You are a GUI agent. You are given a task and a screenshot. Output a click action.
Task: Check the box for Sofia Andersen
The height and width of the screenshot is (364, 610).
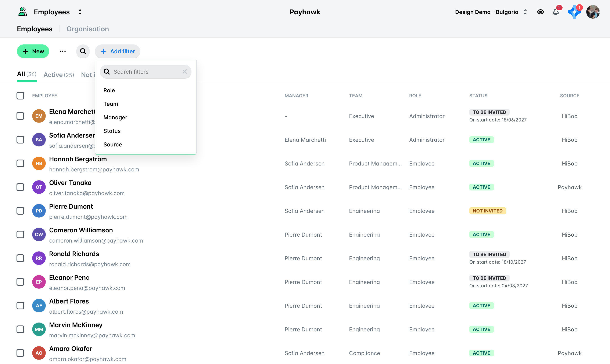click(x=20, y=140)
